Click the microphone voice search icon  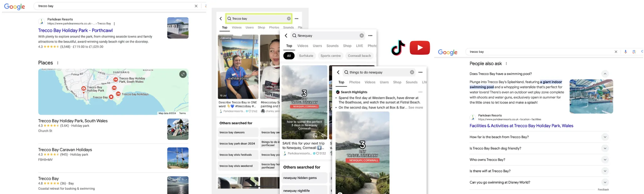pos(625,52)
